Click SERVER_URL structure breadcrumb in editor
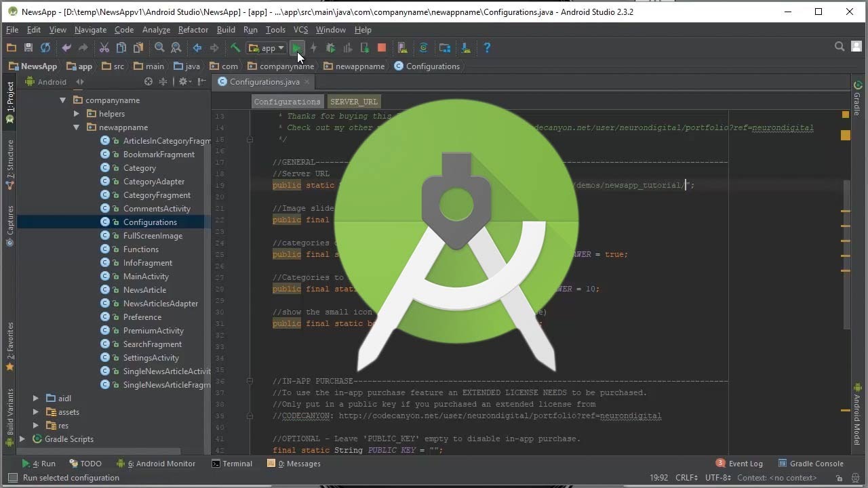This screenshot has width=868, height=488. coord(353,102)
